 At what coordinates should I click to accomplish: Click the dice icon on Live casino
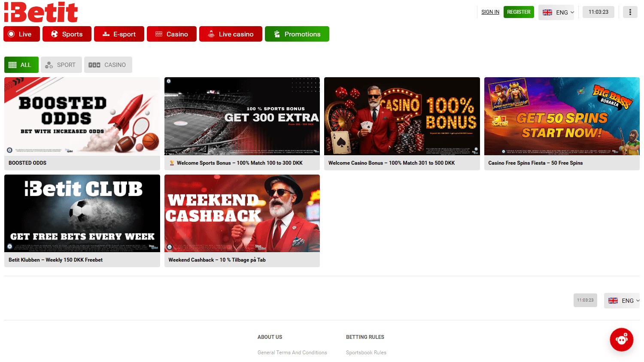click(211, 34)
